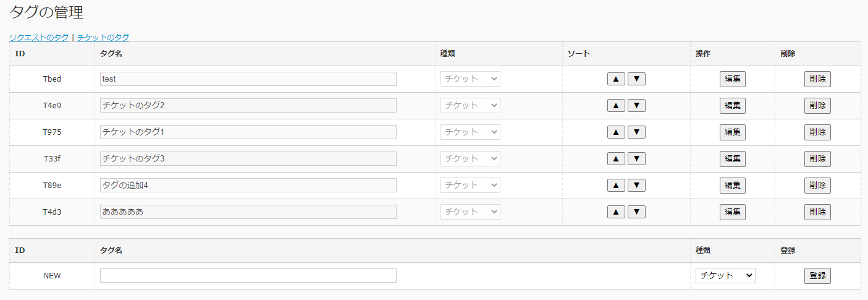Click down arrow for T4e9 row
Image resolution: width=868 pixels, height=300 pixels.
pos(636,106)
